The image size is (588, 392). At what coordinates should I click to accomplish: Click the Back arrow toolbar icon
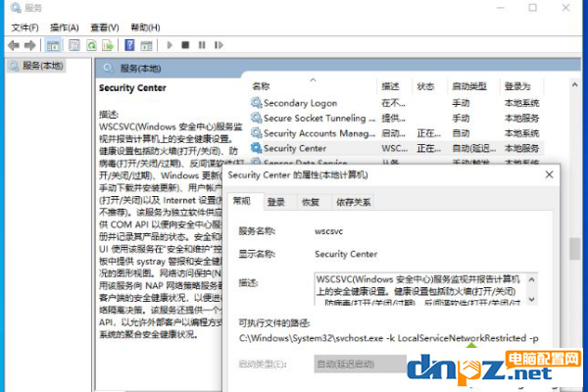pos(14,45)
